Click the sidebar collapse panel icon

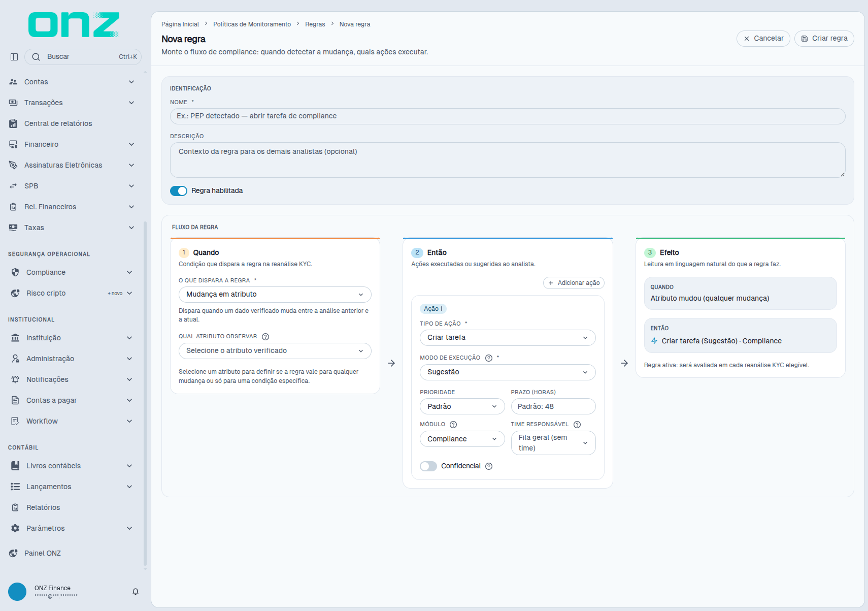(x=14, y=57)
